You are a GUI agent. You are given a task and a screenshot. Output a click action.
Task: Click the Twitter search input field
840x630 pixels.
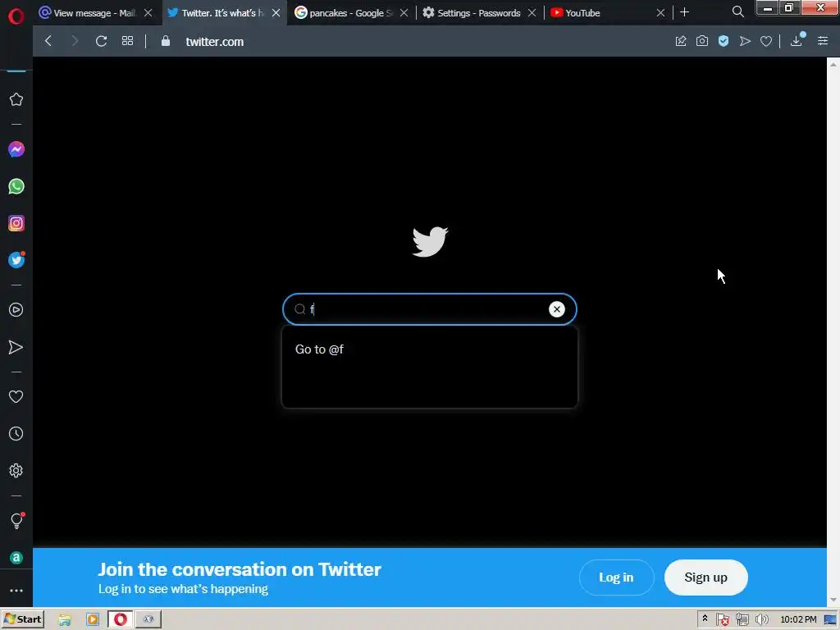(429, 309)
